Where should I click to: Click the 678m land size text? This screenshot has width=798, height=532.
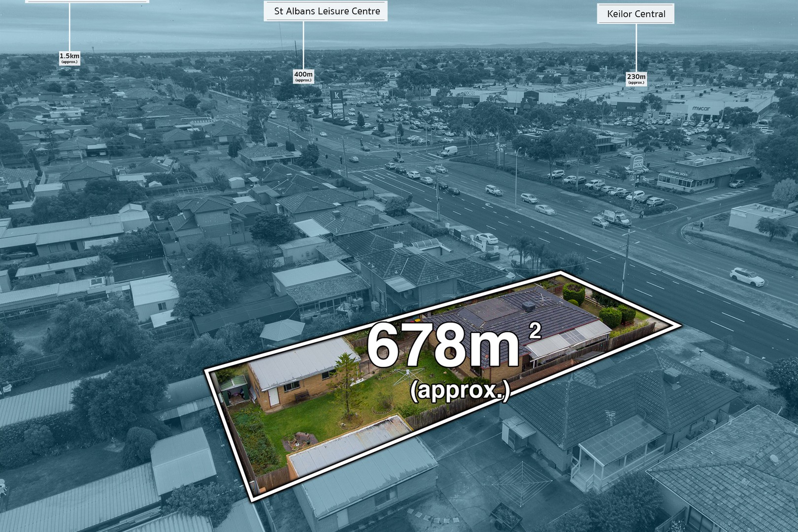454,344
